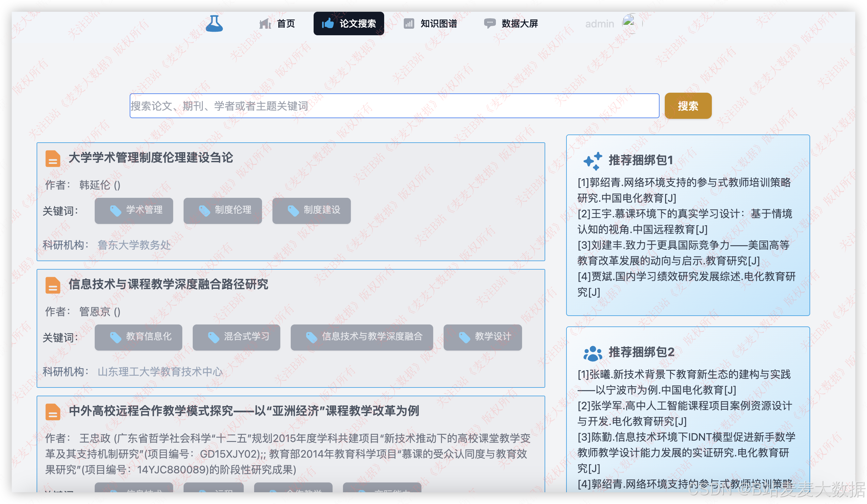The image size is (867, 504).
Task: Select the 制度伦理 keyword tag
Action: [x=222, y=211]
